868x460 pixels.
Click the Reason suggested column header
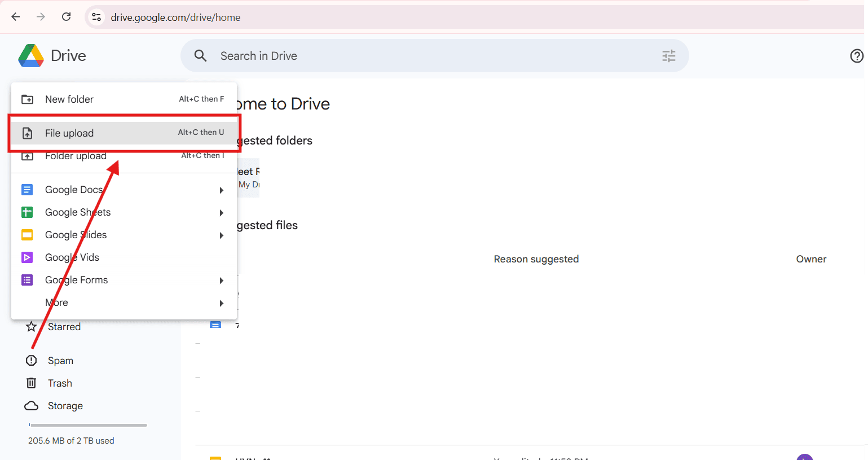[x=536, y=259]
